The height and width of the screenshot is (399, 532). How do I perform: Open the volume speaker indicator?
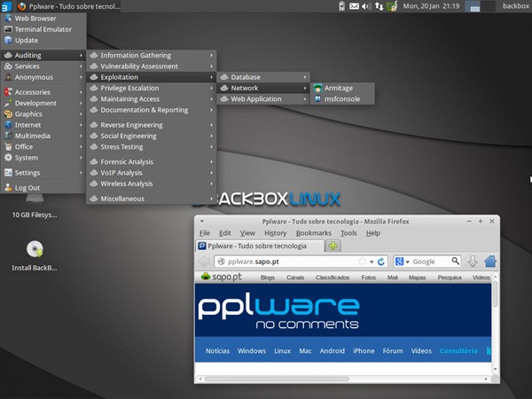pos(366,6)
